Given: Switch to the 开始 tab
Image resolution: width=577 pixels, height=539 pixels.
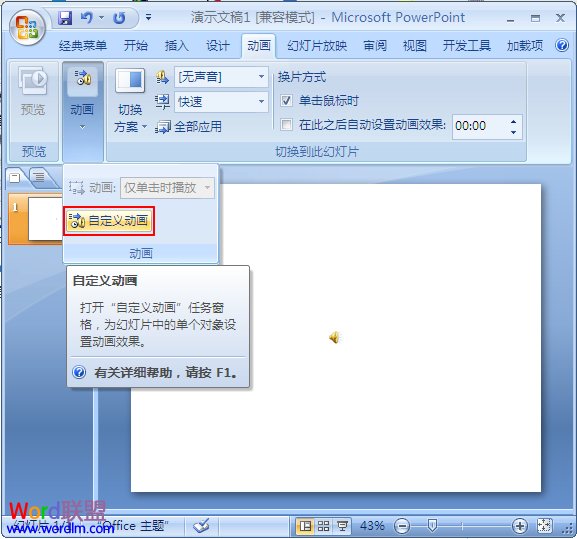Looking at the screenshot, I should pos(136,46).
